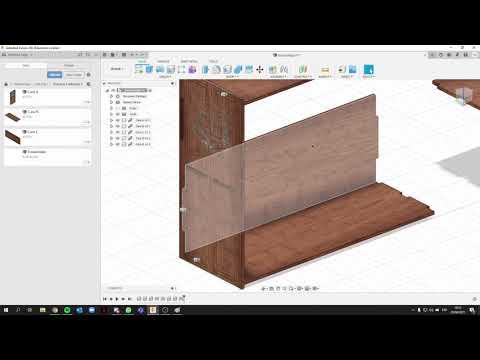The width and height of the screenshot is (480, 360).
Task: Open the Assemble panel dropdown menu
Action: [x=278, y=77]
